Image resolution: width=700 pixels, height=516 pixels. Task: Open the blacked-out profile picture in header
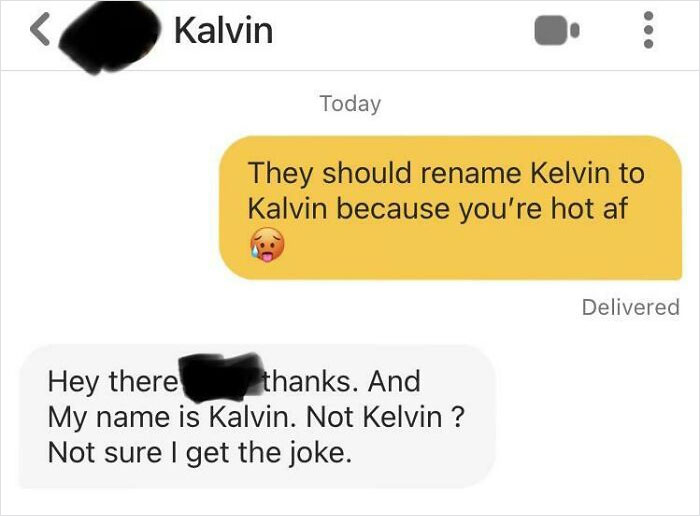pos(110,38)
